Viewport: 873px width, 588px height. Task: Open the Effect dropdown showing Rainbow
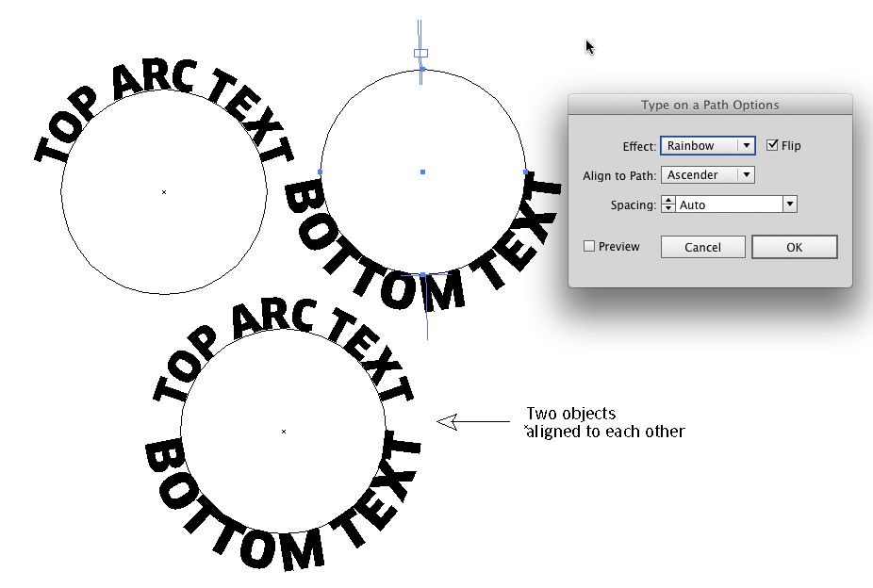coord(708,146)
